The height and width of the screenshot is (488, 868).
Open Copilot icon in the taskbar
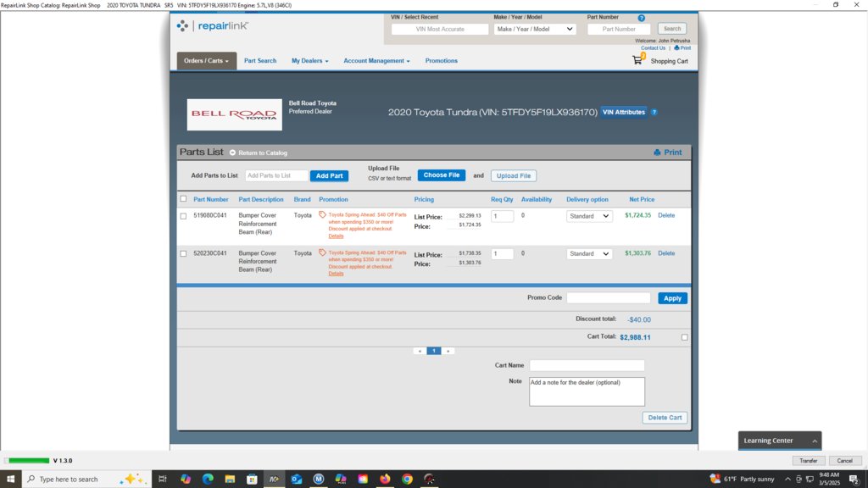click(186, 479)
